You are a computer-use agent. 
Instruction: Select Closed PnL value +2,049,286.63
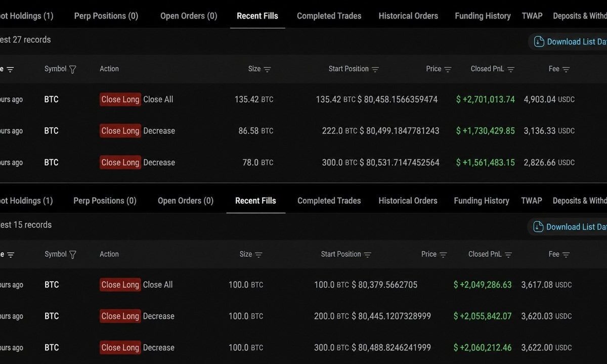(483, 285)
